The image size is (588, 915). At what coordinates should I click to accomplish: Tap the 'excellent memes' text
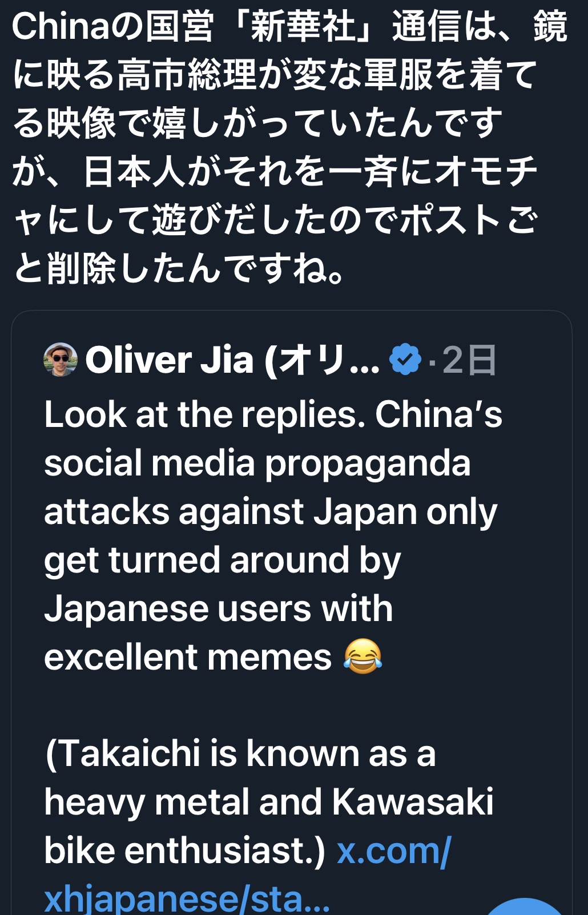coord(188,658)
